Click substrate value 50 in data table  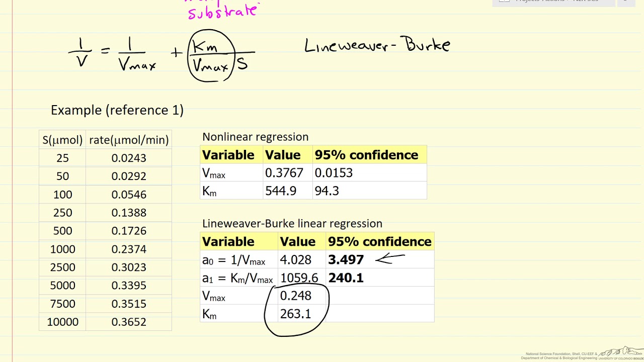[x=62, y=176]
